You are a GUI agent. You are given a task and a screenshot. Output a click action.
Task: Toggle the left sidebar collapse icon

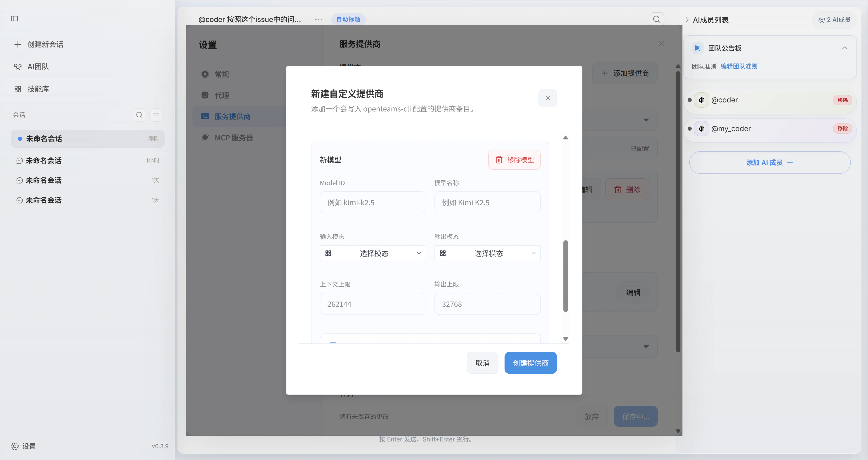point(14,19)
